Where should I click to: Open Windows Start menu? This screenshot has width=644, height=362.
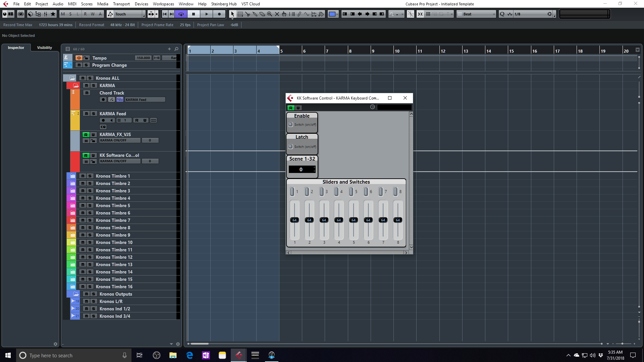click(8, 355)
